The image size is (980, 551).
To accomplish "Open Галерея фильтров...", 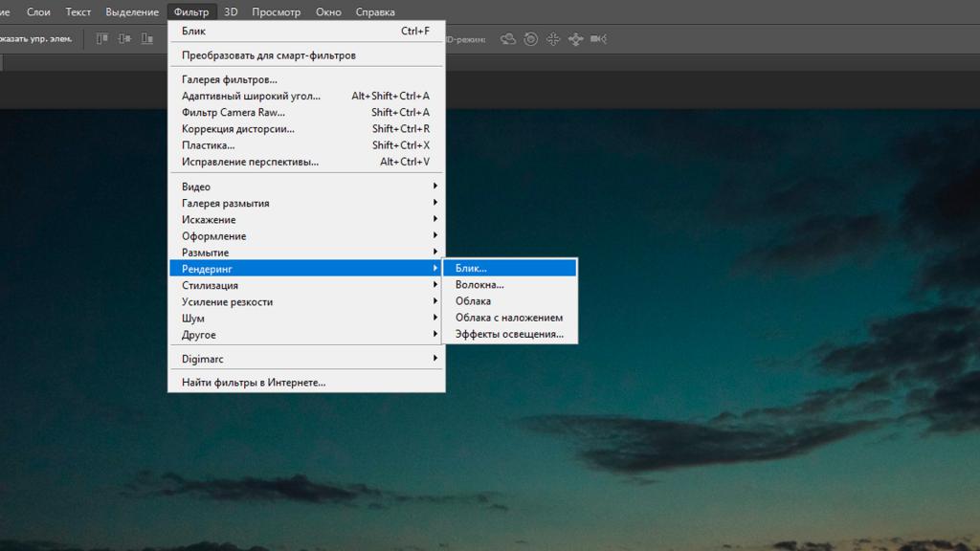I will tap(306, 79).
